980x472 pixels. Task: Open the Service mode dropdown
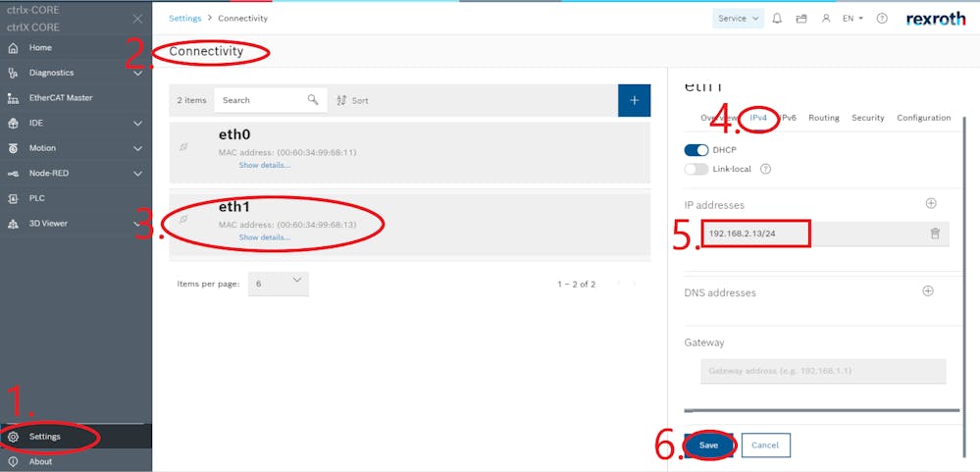click(x=738, y=19)
